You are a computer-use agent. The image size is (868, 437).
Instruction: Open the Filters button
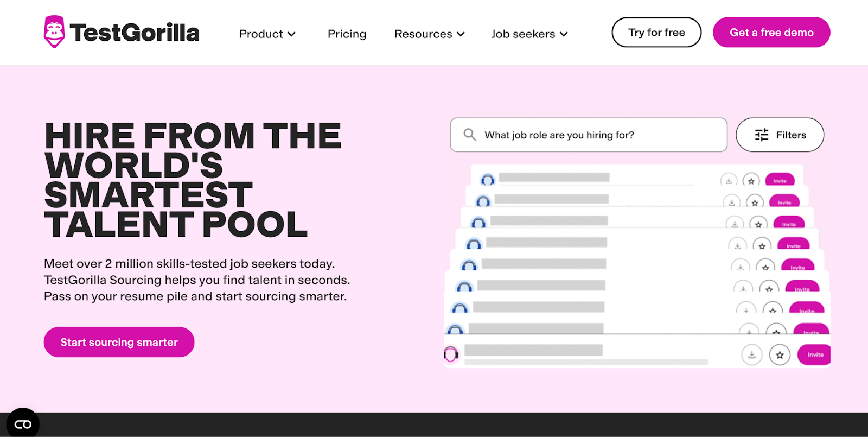click(780, 135)
